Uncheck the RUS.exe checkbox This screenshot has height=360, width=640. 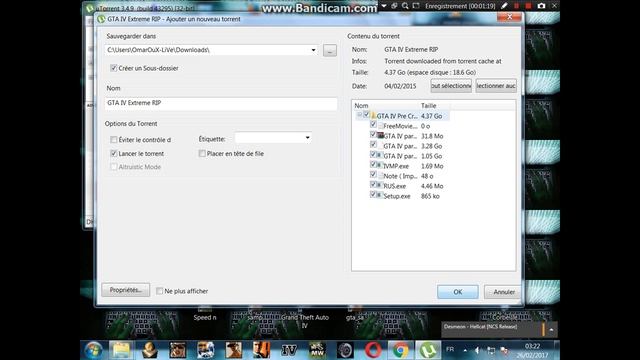[373, 185]
